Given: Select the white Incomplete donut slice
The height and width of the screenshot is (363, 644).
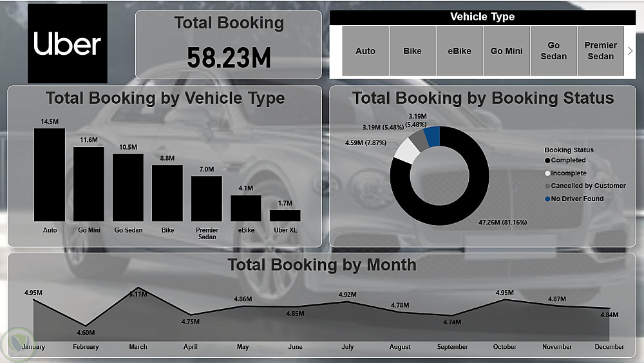Looking at the screenshot, I should [406, 151].
